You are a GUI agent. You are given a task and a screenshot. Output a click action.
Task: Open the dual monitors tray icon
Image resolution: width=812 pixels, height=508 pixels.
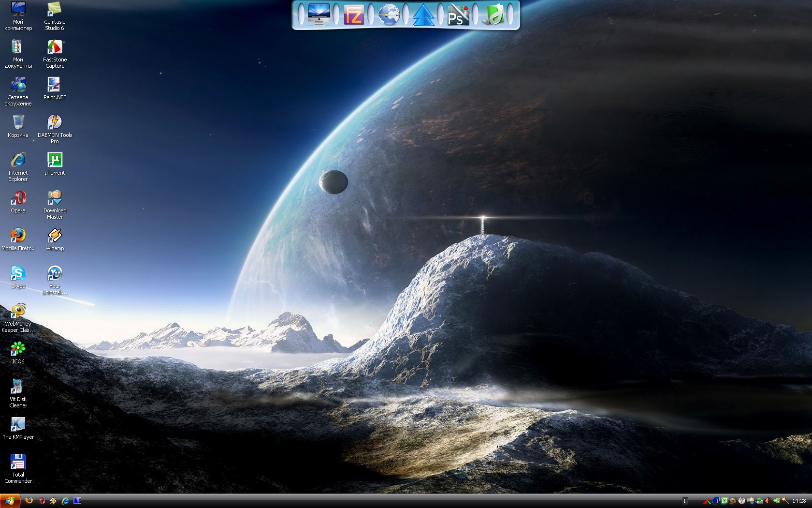[x=716, y=501]
